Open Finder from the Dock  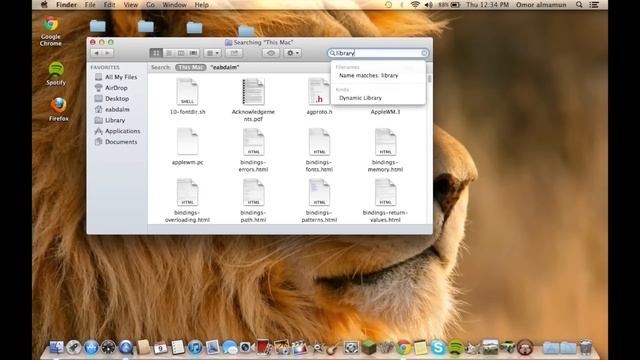(56, 347)
